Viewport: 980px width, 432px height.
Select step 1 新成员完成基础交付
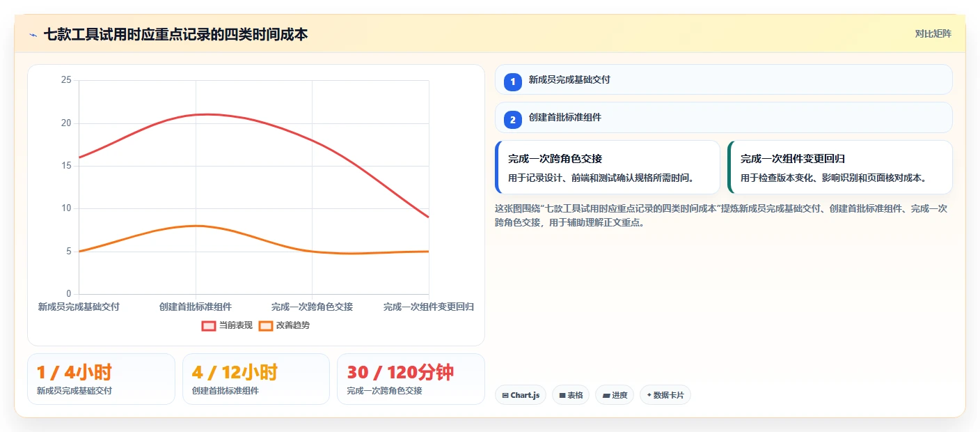coord(723,79)
